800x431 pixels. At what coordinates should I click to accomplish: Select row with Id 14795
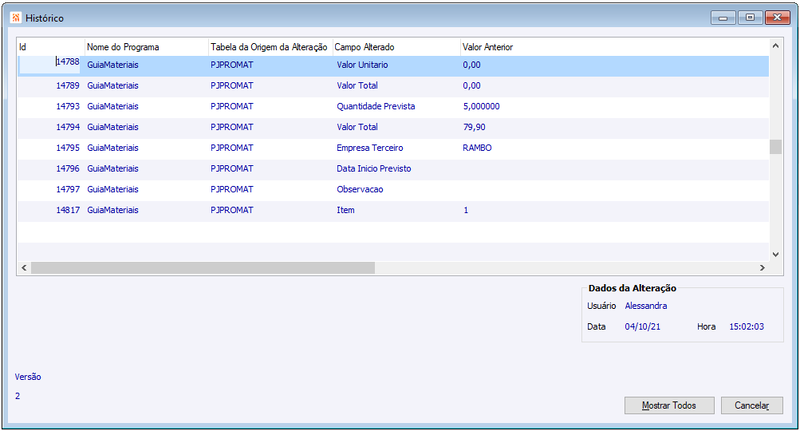point(393,148)
